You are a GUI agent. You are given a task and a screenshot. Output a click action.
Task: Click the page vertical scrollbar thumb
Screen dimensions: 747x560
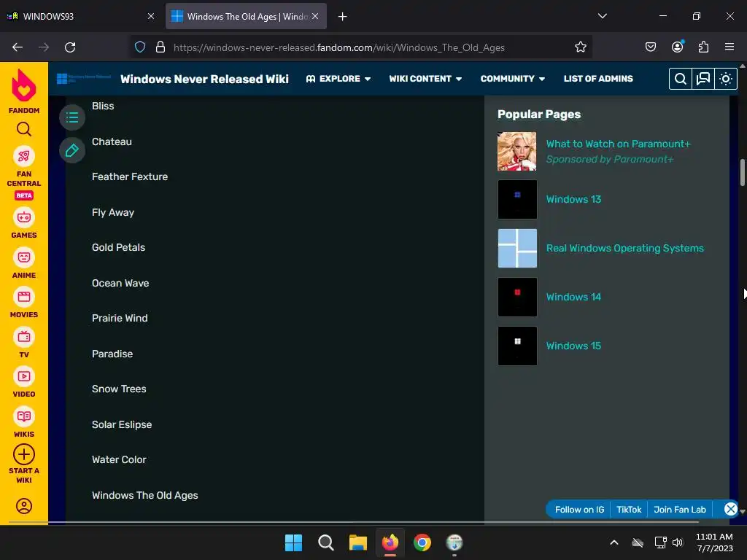point(742,172)
